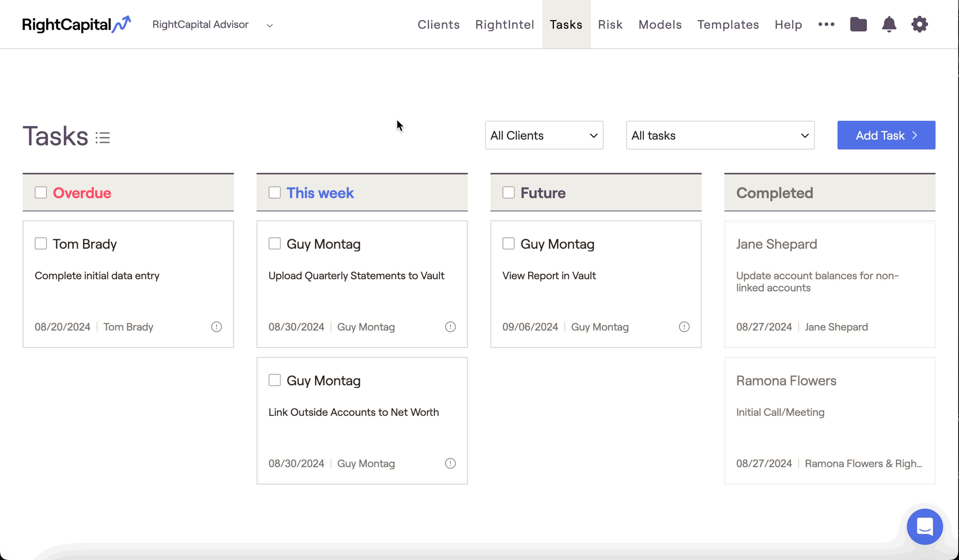Open the settings gear
The image size is (959, 560).
(x=919, y=24)
